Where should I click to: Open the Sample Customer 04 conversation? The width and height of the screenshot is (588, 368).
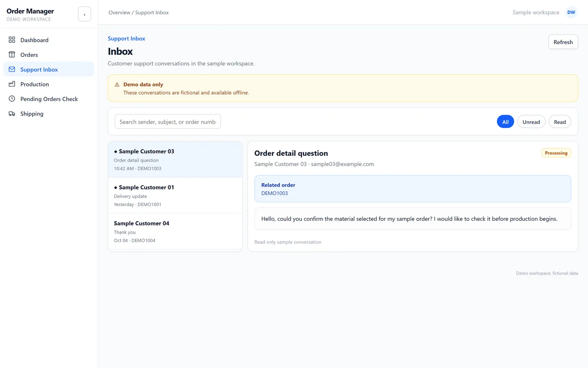(175, 231)
